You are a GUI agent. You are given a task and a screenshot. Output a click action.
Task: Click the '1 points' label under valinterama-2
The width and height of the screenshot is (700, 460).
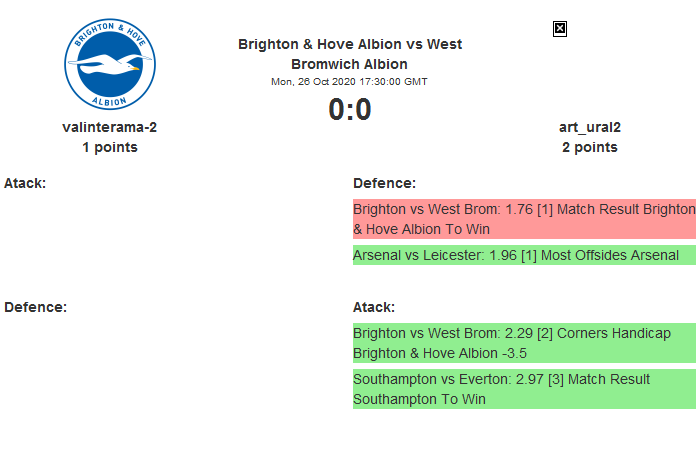click(109, 147)
